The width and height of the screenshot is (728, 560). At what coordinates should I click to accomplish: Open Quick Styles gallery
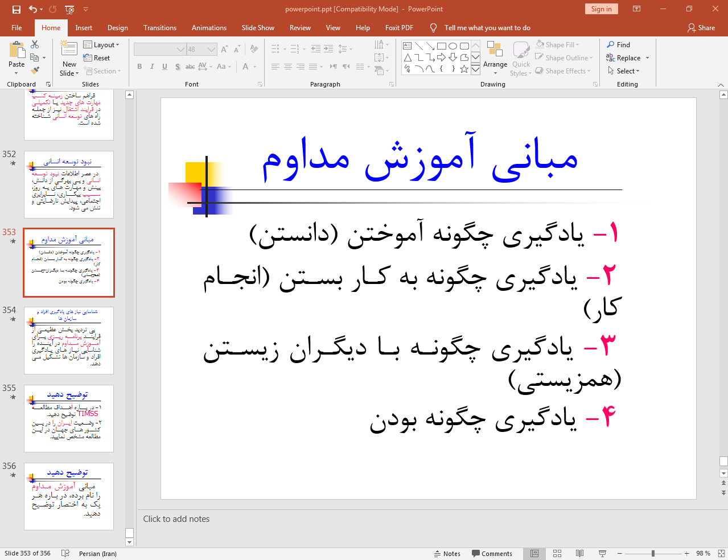(x=521, y=58)
